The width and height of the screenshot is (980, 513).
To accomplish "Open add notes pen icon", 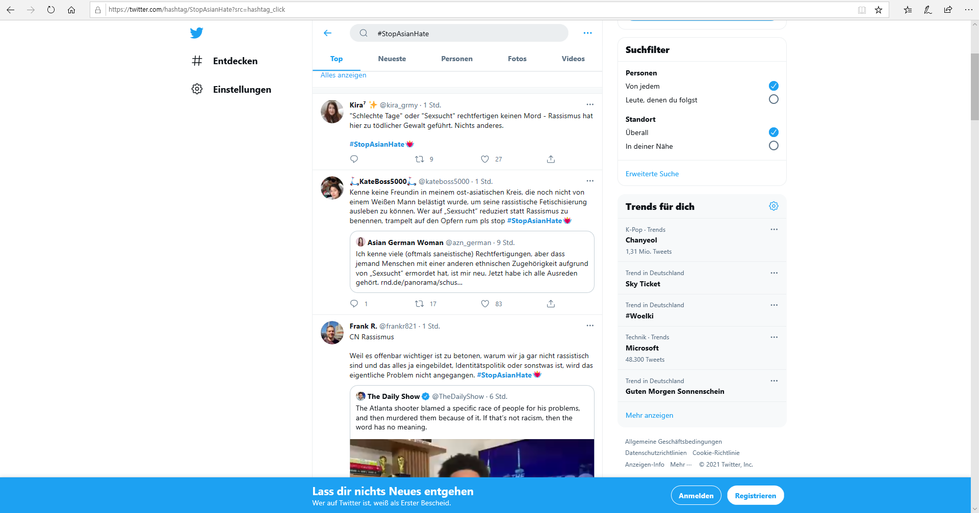I will point(928,10).
